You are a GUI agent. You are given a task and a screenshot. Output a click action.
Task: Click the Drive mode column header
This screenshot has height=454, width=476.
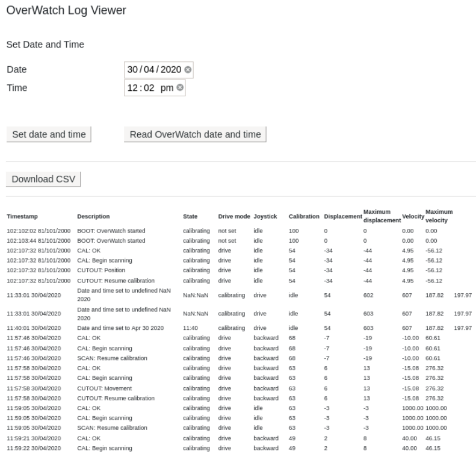(234, 216)
